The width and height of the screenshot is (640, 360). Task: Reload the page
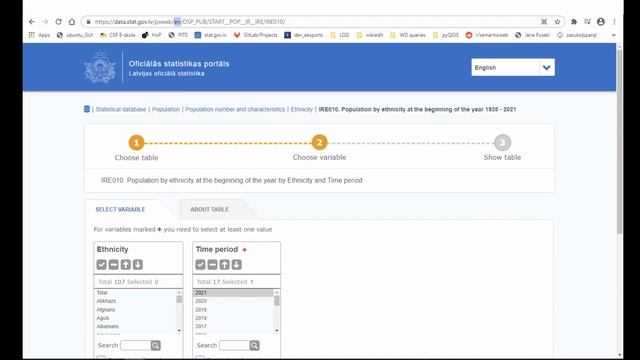[58, 22]
